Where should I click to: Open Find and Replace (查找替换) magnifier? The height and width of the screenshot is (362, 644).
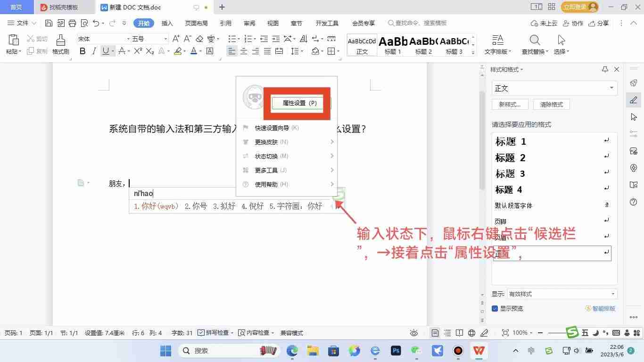[x=535, y=44]
